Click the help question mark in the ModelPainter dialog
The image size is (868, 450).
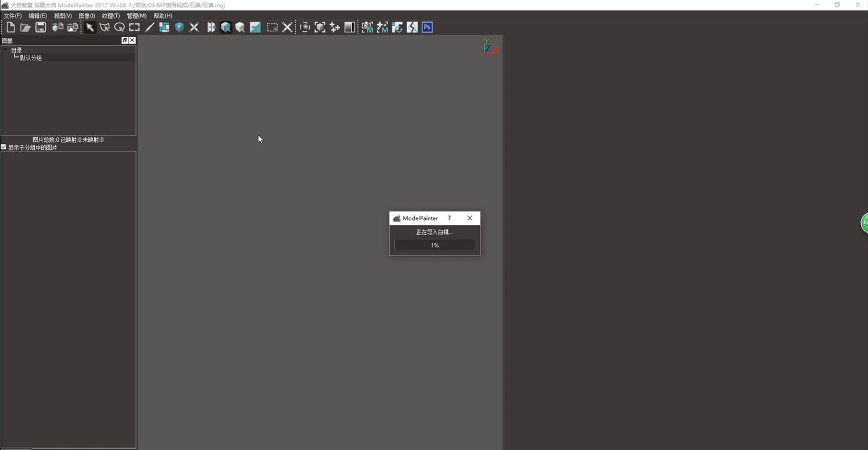point(449,218)
